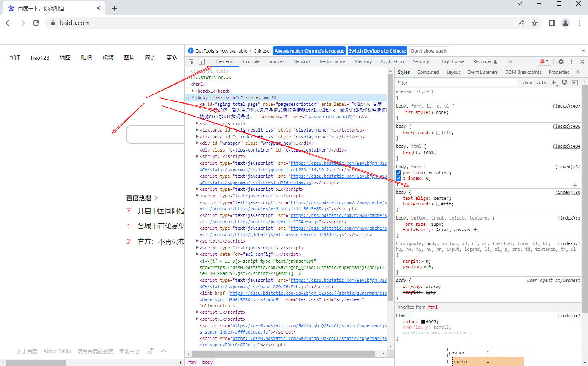Click the Baidu search input box
588x366 pixels.
pyautogui.click(x=156, y=135)
